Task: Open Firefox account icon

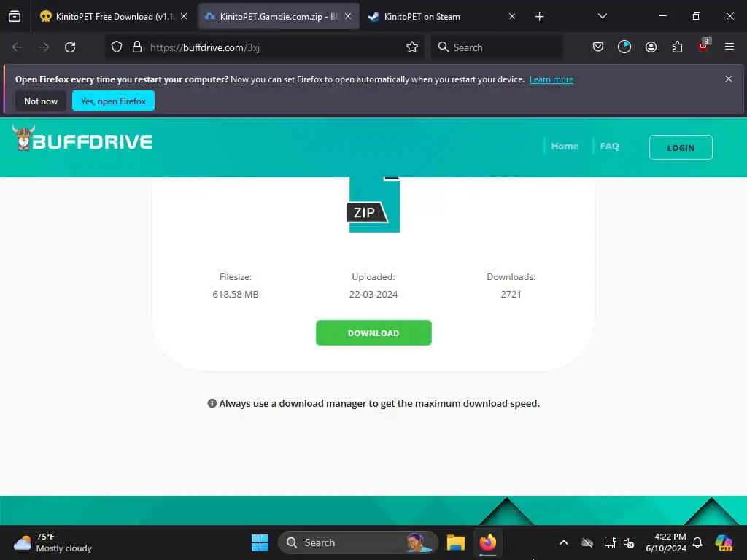Action: 651,47
